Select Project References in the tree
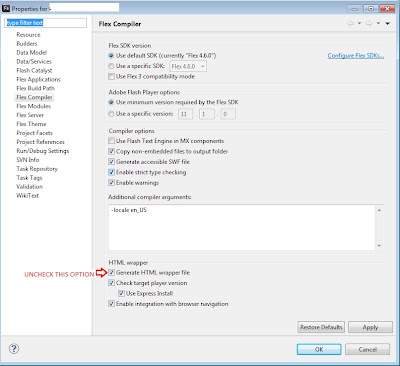400x366 pixels. click(40, 142)
